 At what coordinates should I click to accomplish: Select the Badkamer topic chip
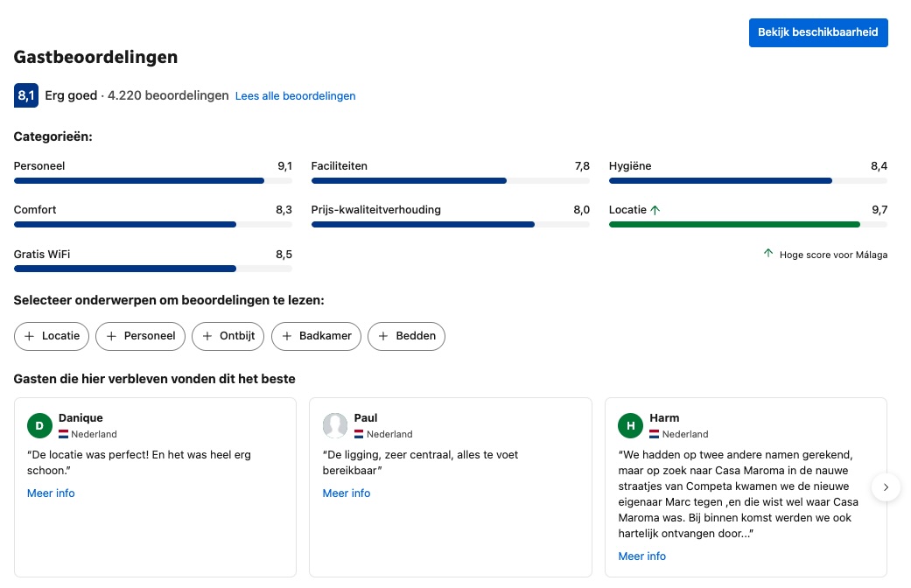(316, 336)
